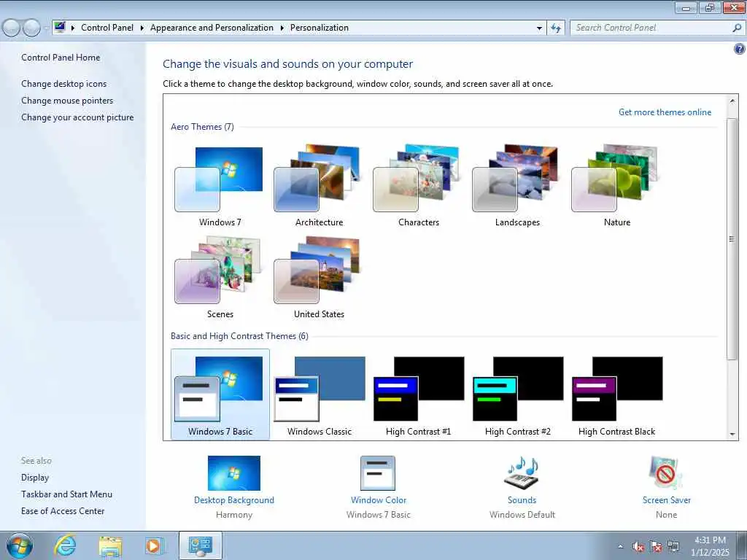Apply the Windows Classic theme
Screen dimensions: 747x560
(x=319, y=394)
